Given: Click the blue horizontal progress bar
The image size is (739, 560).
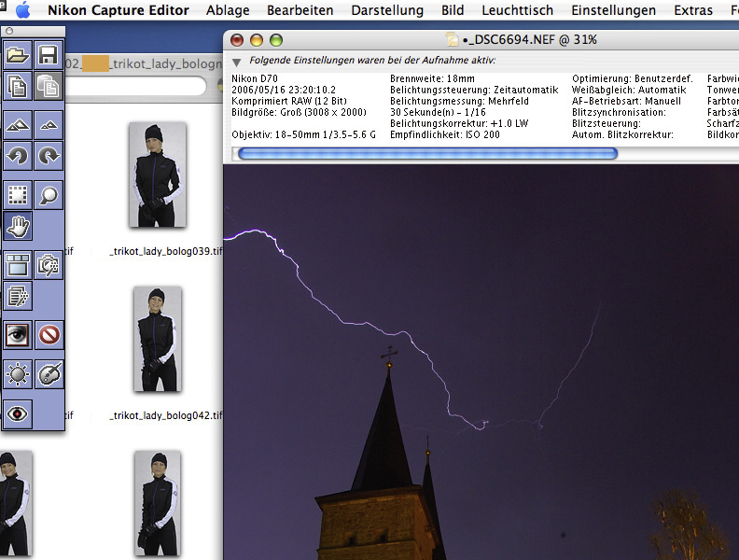Looking at the screenshot, I should click(427, 153).
